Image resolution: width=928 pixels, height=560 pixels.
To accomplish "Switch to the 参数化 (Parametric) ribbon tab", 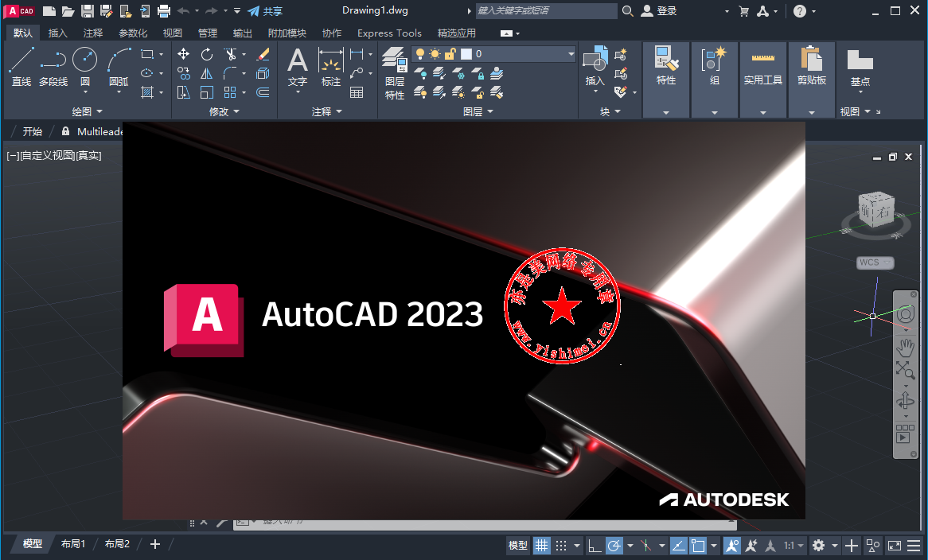I will tap(133, 33).
